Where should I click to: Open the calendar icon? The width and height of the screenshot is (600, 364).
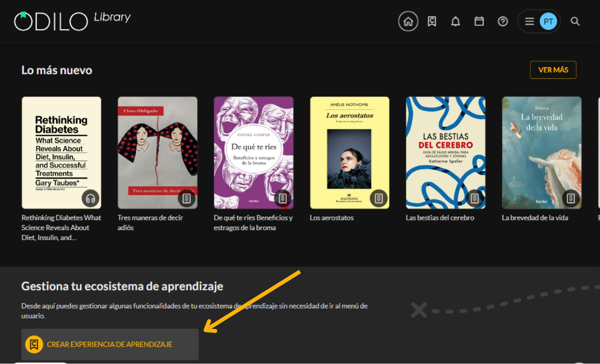pos(479,21)
